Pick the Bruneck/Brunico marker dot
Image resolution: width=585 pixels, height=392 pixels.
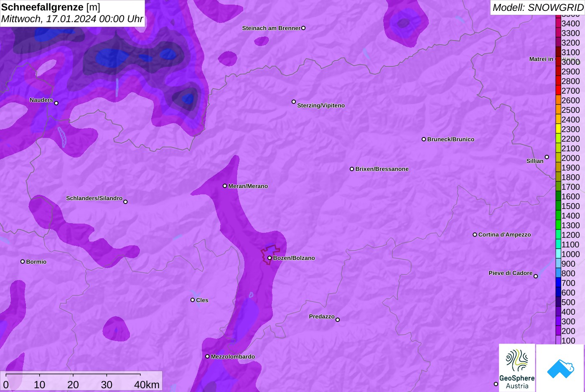[x=424, y=139]
